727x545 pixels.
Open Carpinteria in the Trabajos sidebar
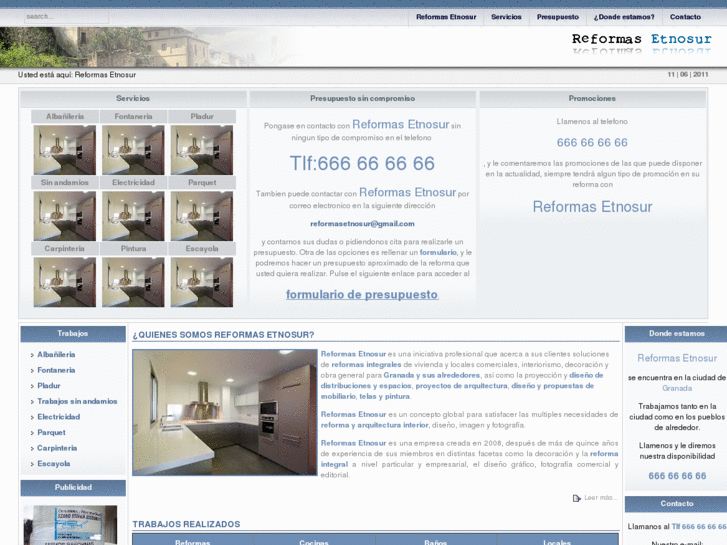pos(57,448)
